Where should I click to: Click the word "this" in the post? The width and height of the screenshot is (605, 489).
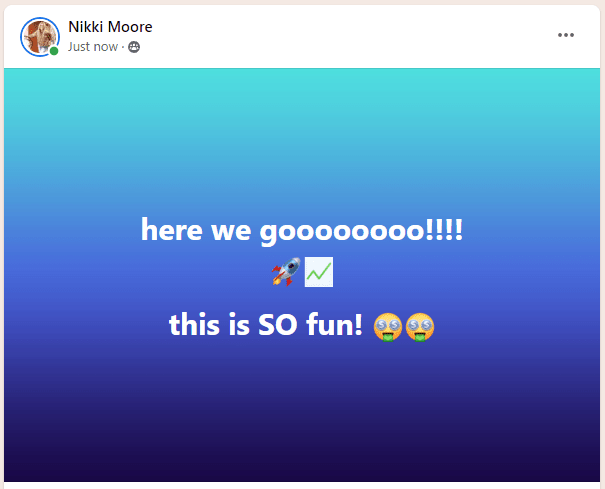(x=195, y=325)
